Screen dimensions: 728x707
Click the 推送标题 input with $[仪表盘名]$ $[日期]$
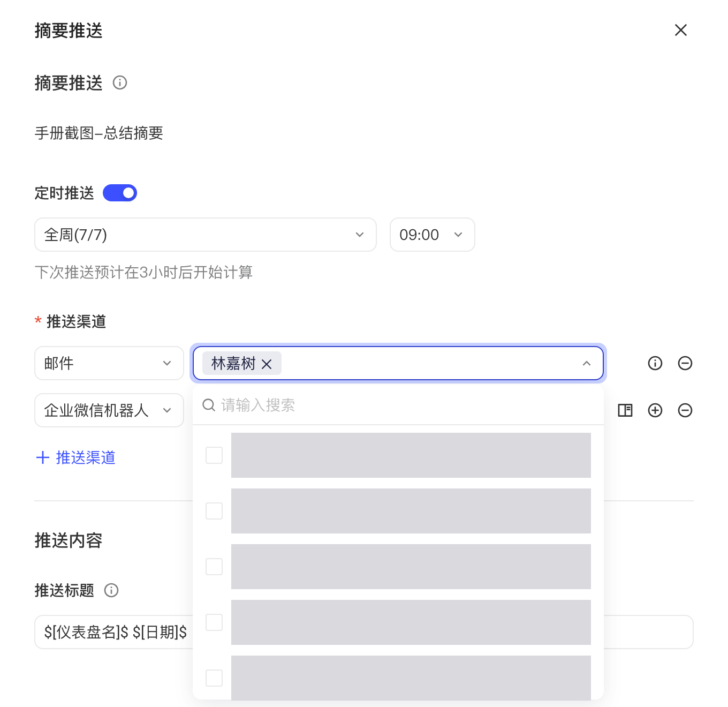[364, 632]
